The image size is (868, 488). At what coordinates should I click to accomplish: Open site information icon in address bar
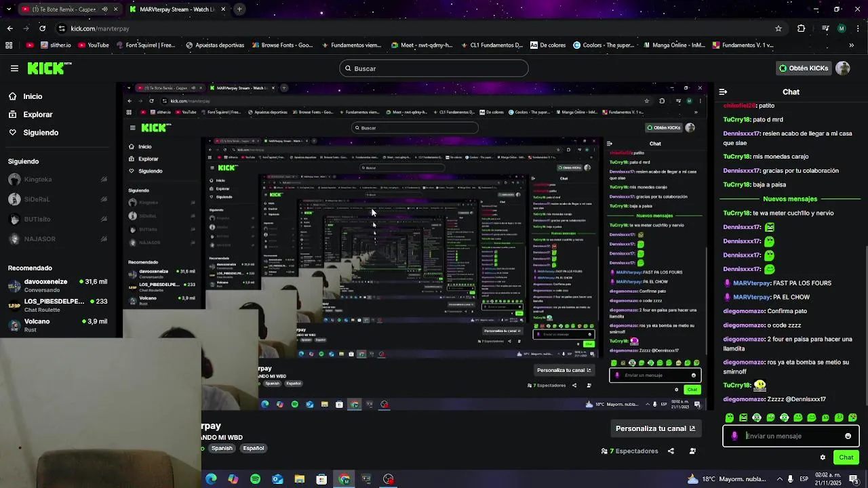pyautogui.click(x=62, y=28)
